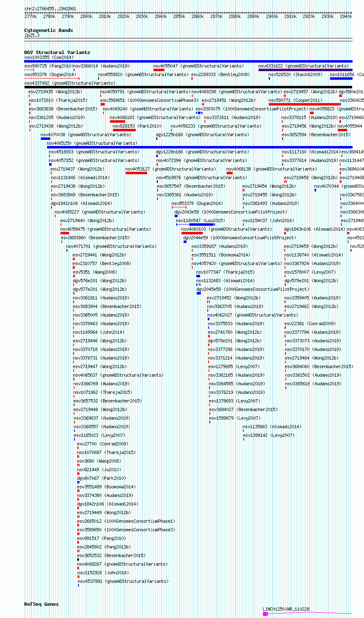The image size is (364, 618).
Task: Open variant esv2665012 (1000GenomesConsortiumPhase1)
Action: pos(126,521)
